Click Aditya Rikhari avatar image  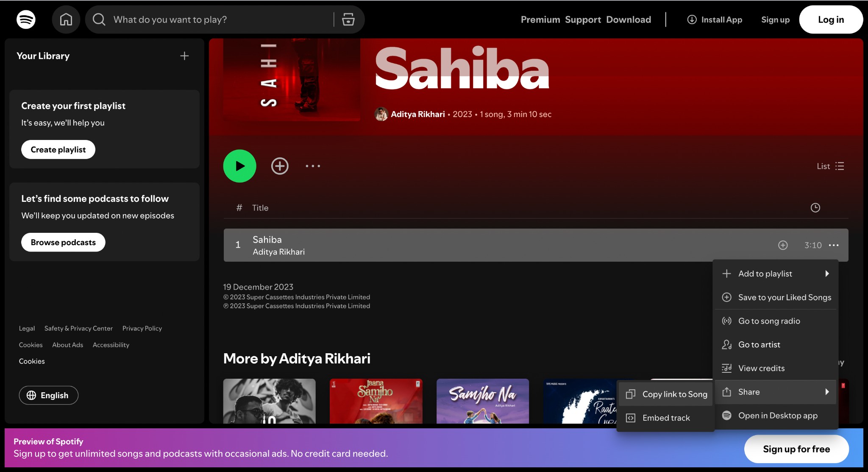(381, 114)
